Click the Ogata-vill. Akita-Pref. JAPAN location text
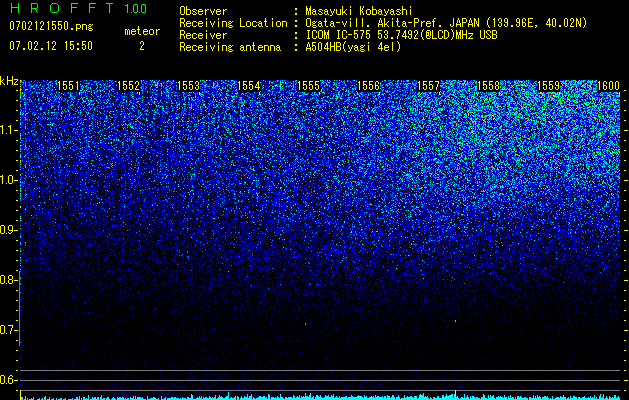This screenshot has width=629, height=400. 446,23
